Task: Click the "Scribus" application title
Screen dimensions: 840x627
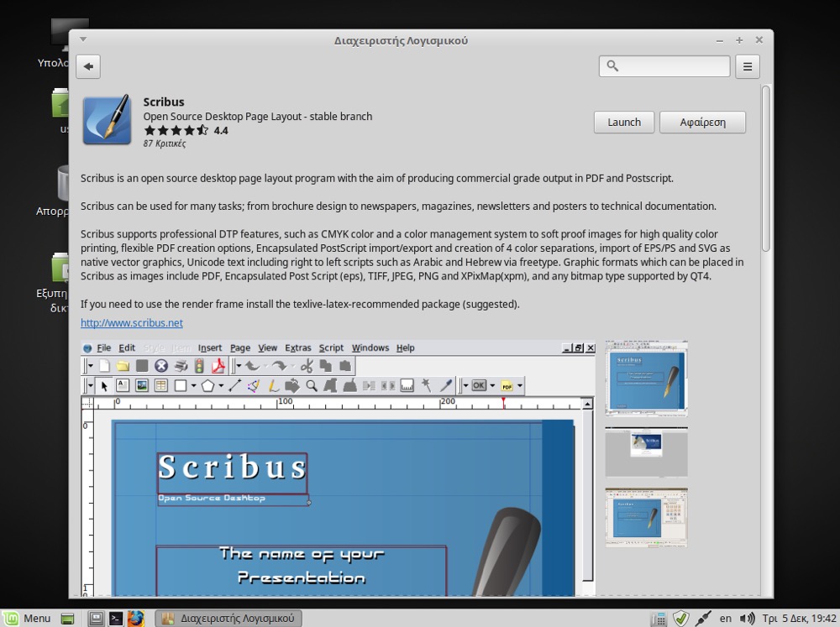Action: click(x=164, y=102)
